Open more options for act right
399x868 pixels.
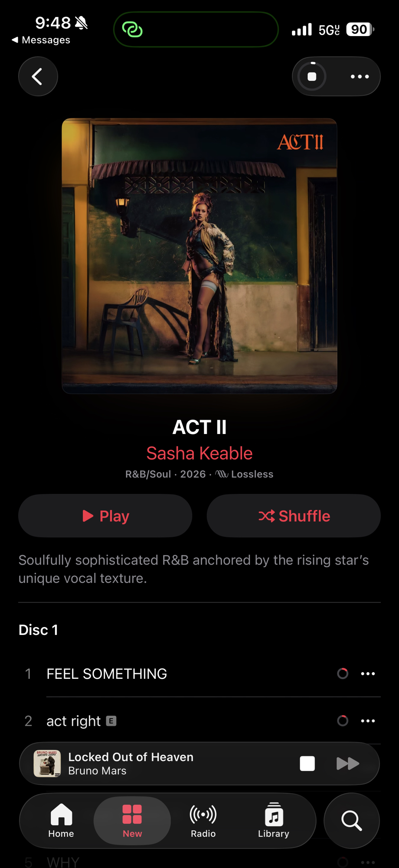[x=368, y=721]
